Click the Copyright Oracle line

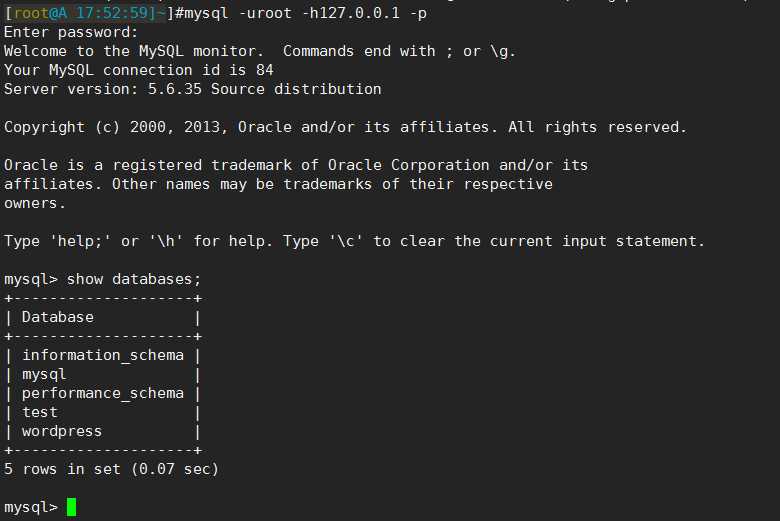tap(345, 127)
